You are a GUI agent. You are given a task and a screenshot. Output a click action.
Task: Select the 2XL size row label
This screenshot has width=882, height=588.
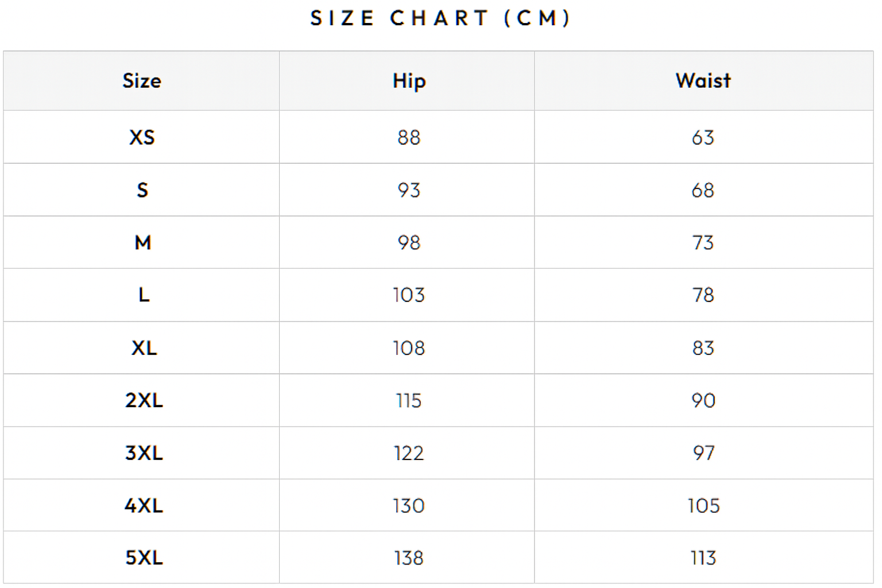tap(144, 400)
